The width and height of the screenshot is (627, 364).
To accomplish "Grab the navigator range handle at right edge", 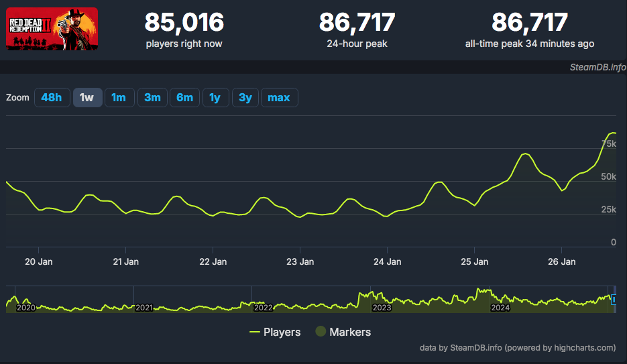I will tap(614, 299).
